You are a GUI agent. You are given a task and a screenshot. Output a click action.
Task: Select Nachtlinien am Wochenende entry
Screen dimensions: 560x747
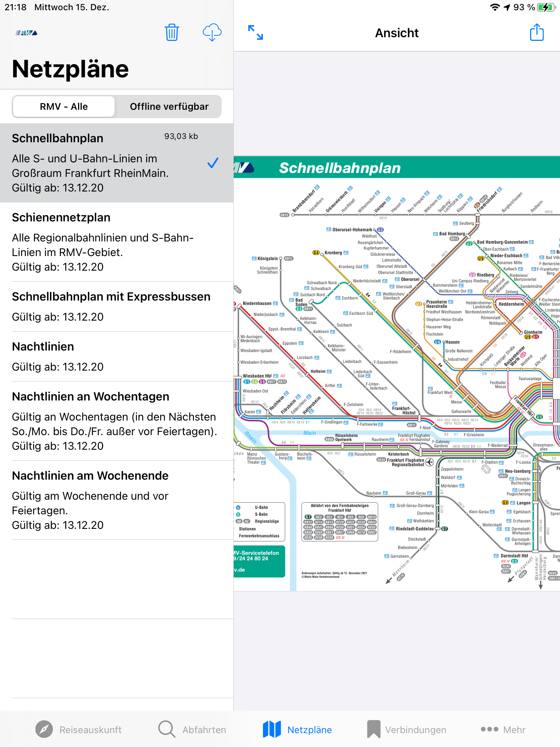click(117, 500)
